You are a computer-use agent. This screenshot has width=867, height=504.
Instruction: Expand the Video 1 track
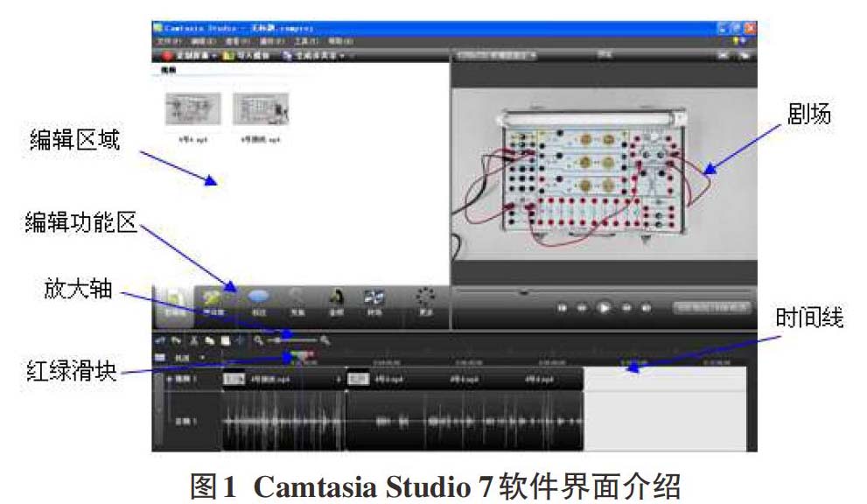[169, 380]
